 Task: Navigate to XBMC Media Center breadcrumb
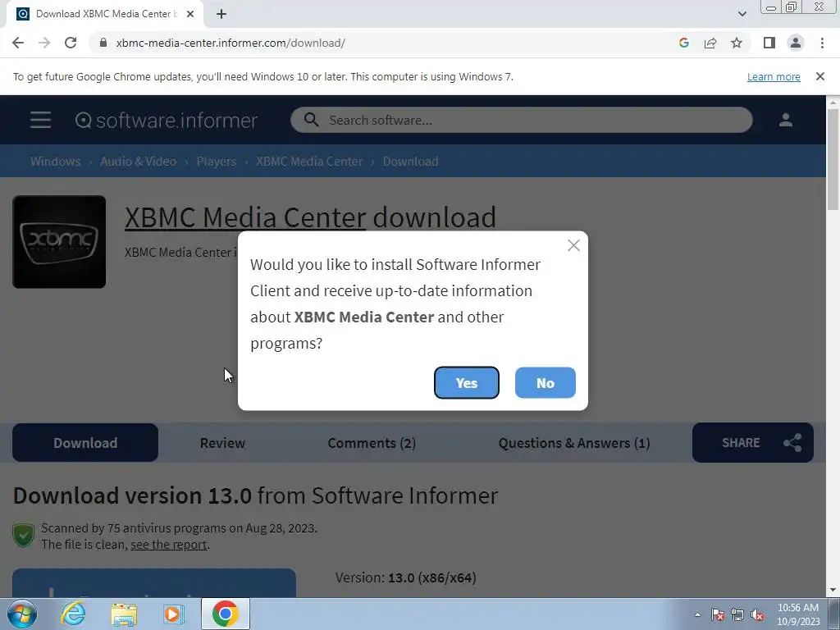[309, 162]
